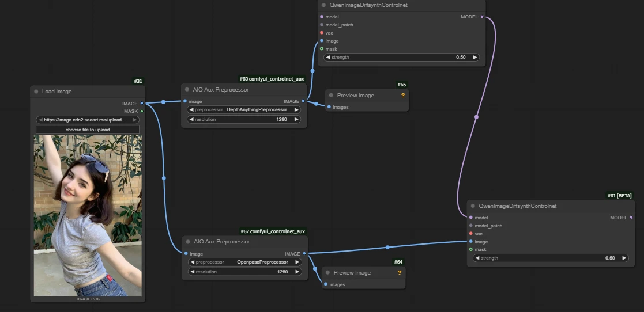Click the model input port on top Qwen node
The image size is (644, 312).
tap(322, 17)
